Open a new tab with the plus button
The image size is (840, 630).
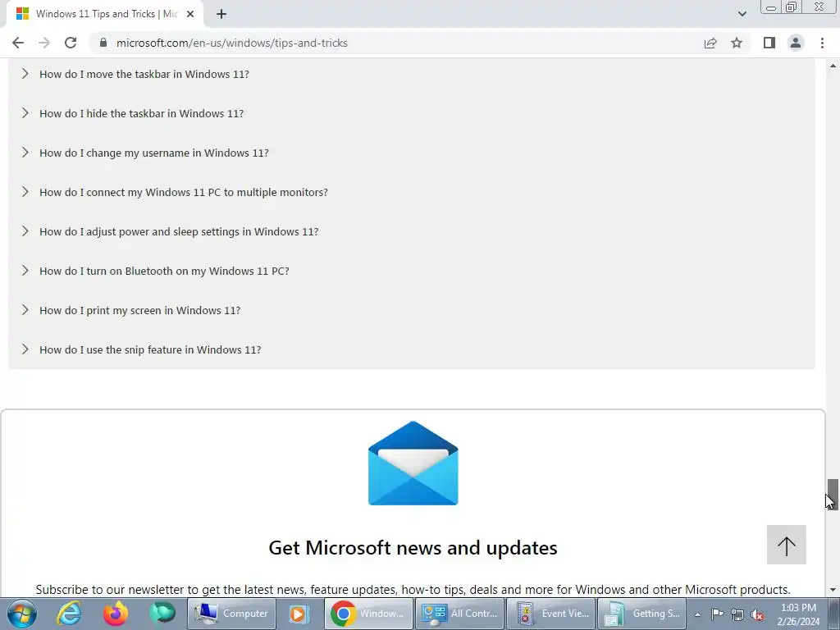221,14
